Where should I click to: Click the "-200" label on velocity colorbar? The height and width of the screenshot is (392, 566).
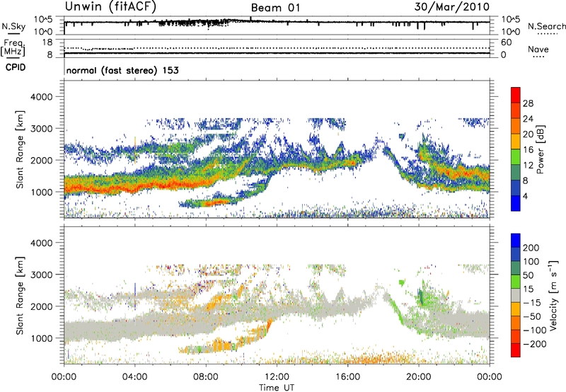535,344
